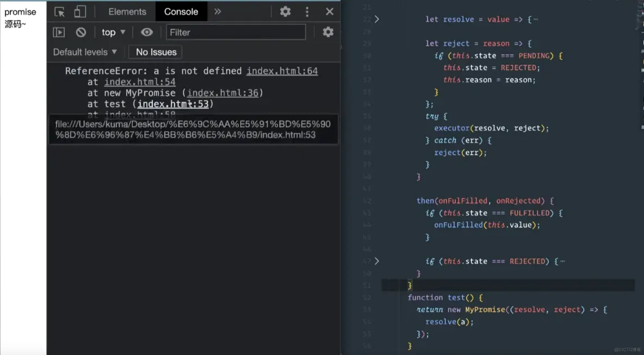Open the index.html:64 error source link
Image resolution: width=644 pixels, height=355 pixels.
coord(282,71)
